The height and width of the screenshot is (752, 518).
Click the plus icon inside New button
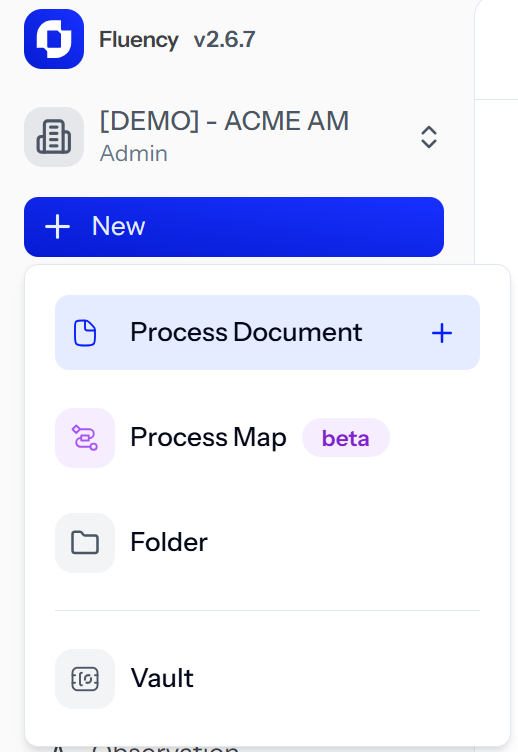pos(58,227)
